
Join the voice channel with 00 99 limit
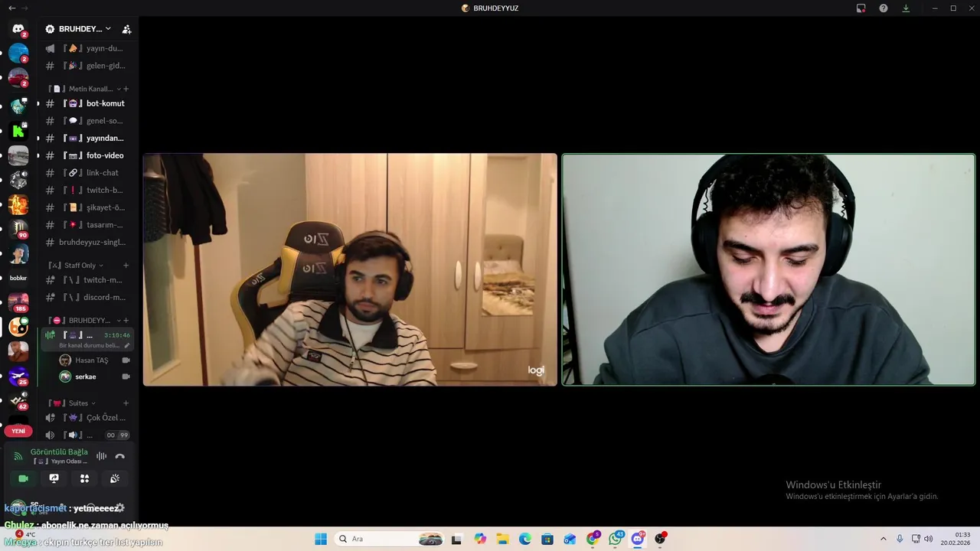point(87,435)
